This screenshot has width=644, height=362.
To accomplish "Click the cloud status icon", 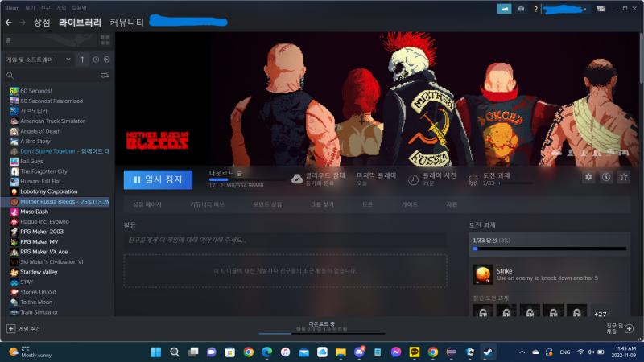I will (x=296, y=179).
